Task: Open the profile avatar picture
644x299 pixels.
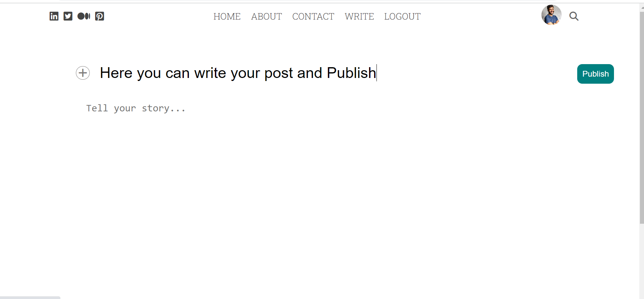Action: 552,15
